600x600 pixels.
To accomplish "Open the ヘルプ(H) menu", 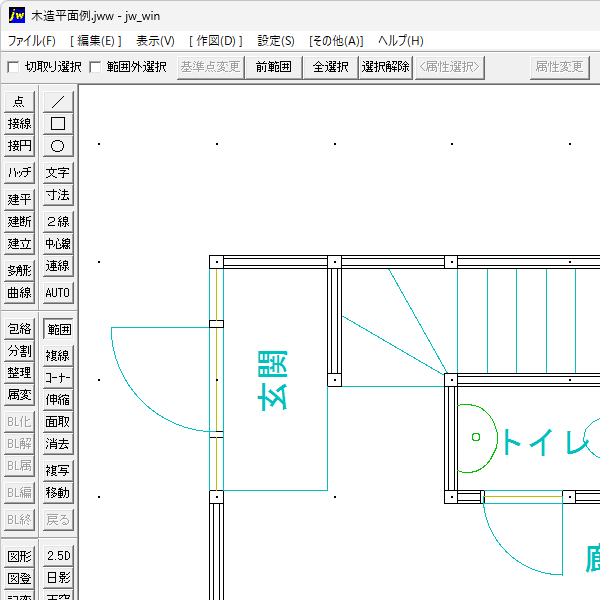I will [401, 41].
